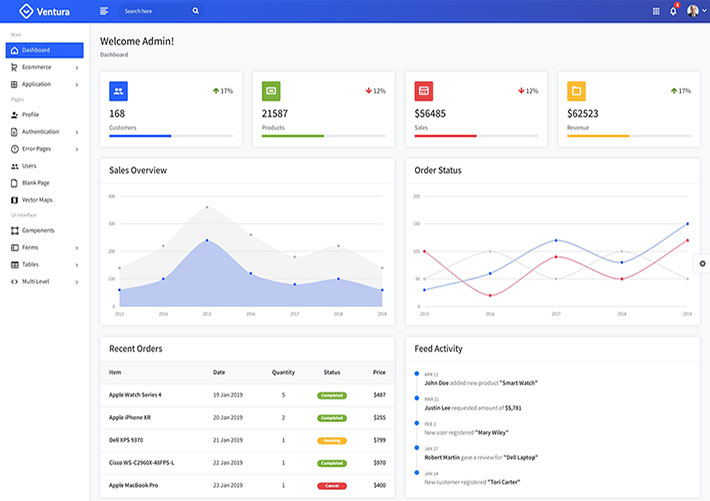Screen dimensions: 710x501
Task: Click the Pending status badge
Action: pyautogui.click(x=332, y=440)
